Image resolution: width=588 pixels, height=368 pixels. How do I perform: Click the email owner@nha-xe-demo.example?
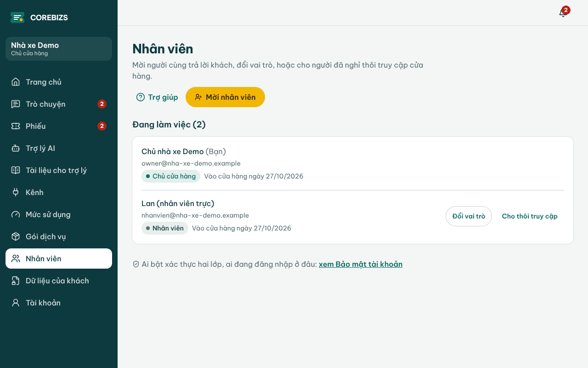191,163
